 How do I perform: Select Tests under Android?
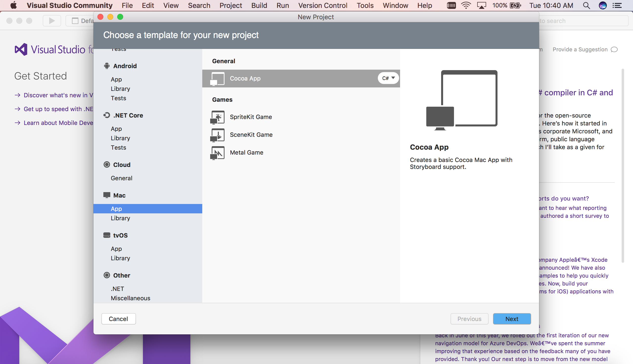(118, 98)
